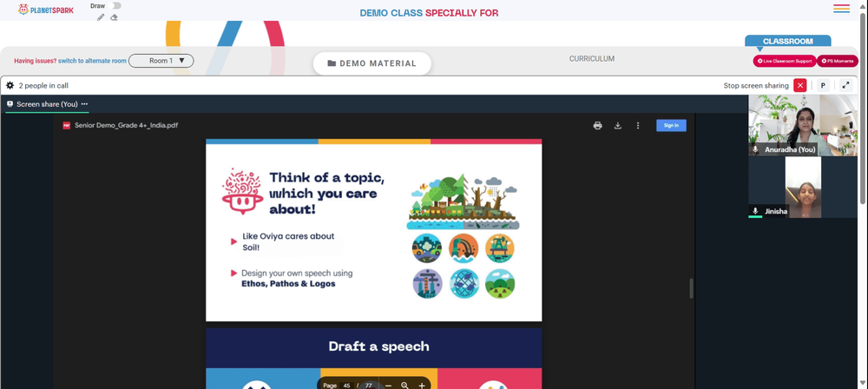Image resolution: width=868 pixels, height=389 pixels.
Task: Expand call to fullscreen
Action: click(845, 85)
